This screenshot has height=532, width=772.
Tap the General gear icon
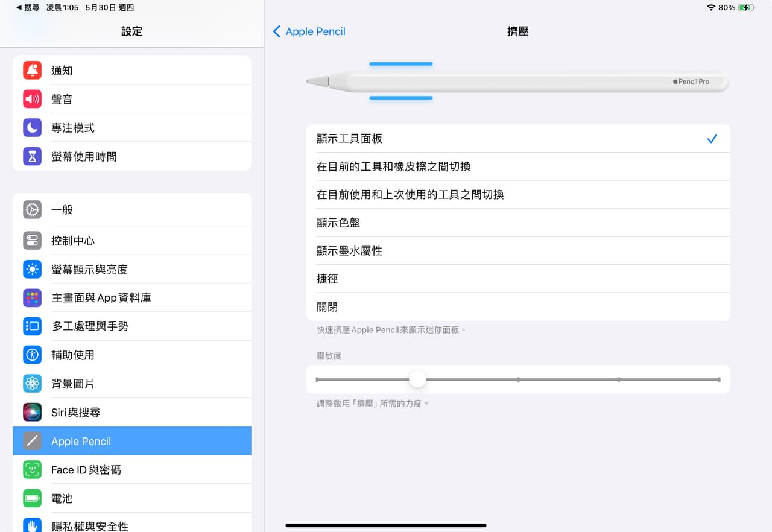(32, 209)
